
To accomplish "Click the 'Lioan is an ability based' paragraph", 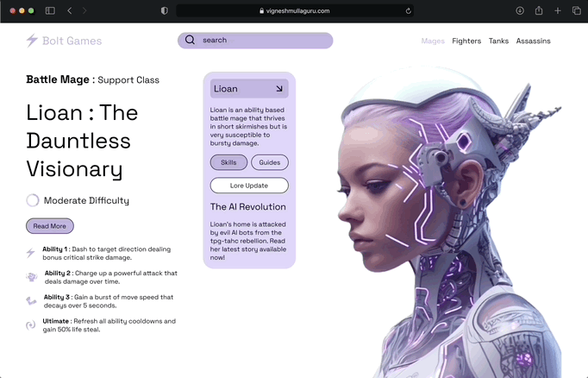I will (x=248, y=127).
